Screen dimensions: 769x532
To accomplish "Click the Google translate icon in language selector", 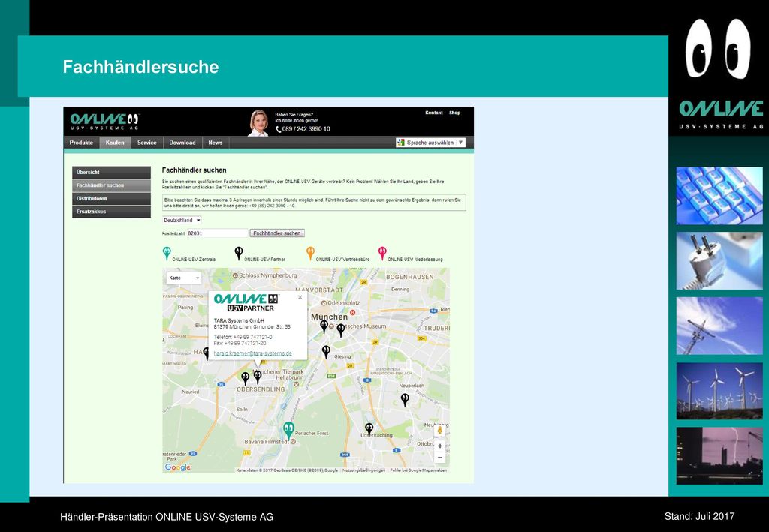I will [x=401, y=143].
